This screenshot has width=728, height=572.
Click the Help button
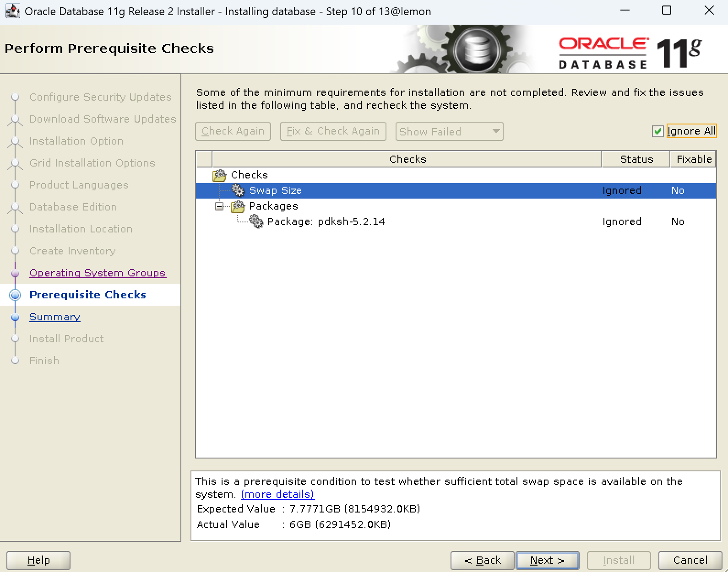click(38, 560)
